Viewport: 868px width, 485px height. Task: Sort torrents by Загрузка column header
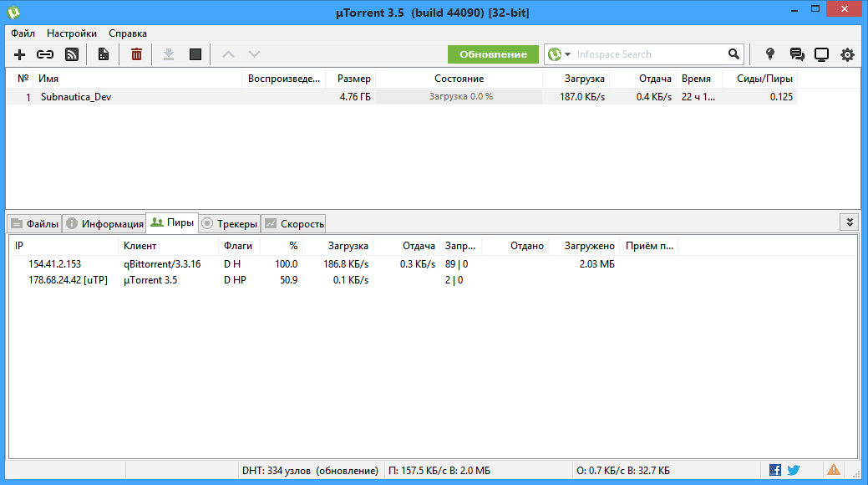click(576, 79)
